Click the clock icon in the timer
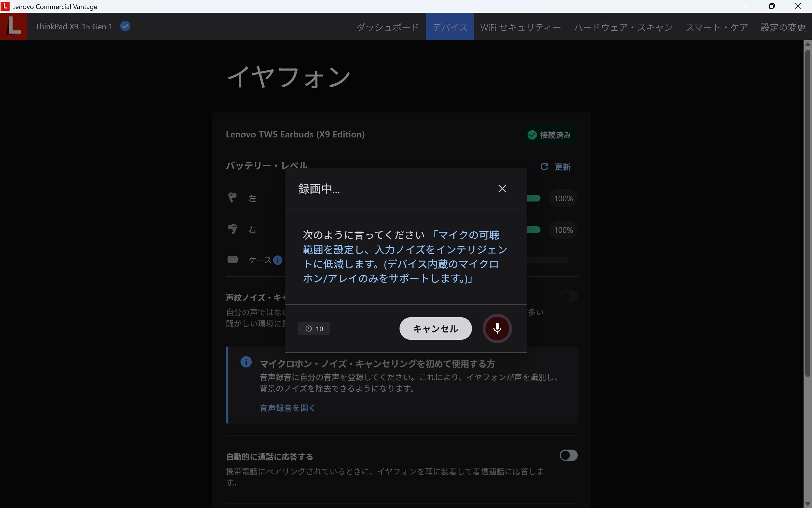 [x=308, y=329]
